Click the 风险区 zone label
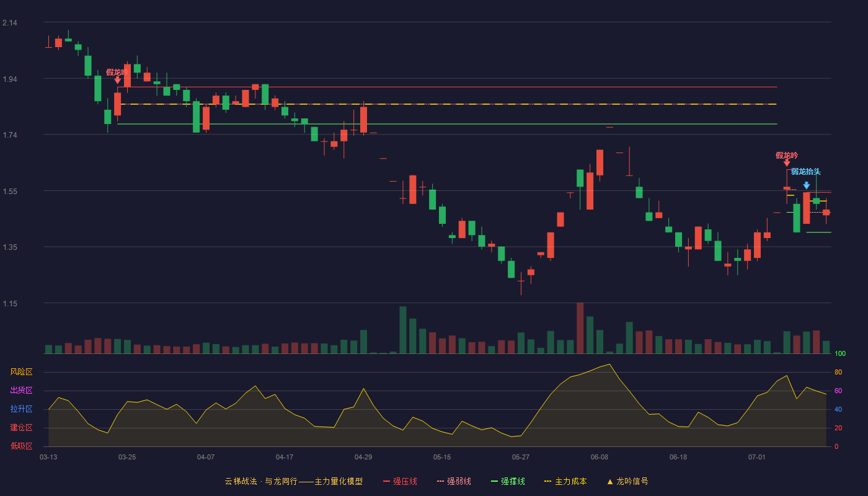 [x=21, y=372]
